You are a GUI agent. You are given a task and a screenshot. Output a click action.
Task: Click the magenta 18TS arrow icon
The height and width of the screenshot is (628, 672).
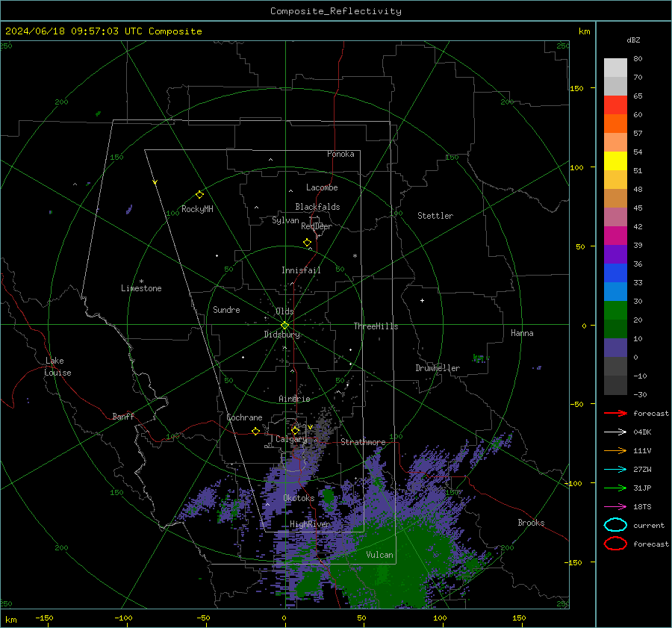(615, 507)
